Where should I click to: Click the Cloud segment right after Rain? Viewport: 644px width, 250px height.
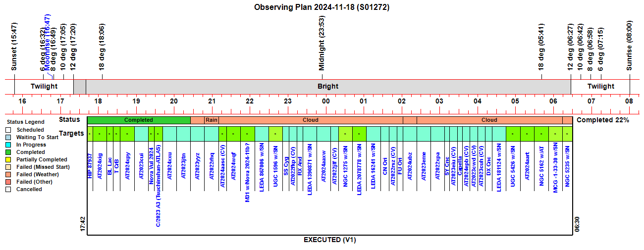(311, 120)
